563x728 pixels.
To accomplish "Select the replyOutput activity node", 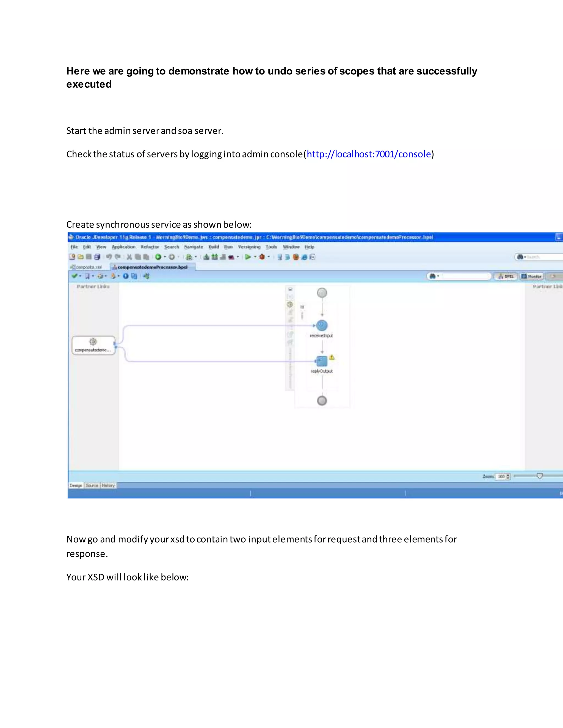I will [x=322, y=361].
